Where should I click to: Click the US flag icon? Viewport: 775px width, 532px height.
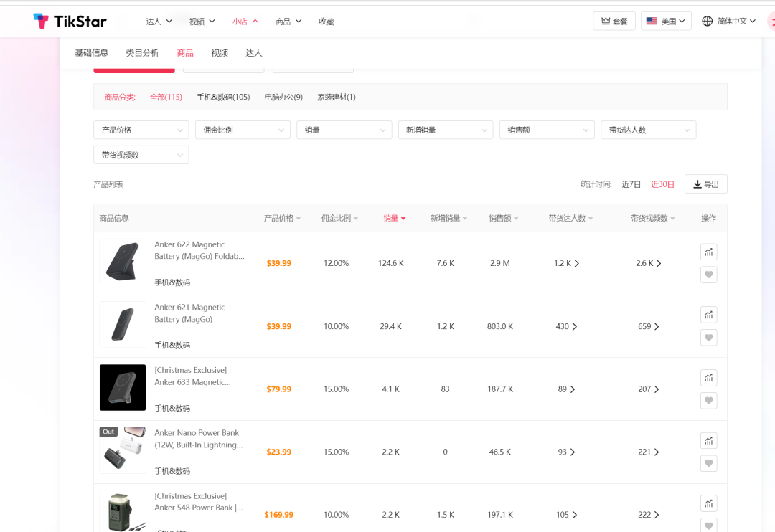click(x=652, y=21)
